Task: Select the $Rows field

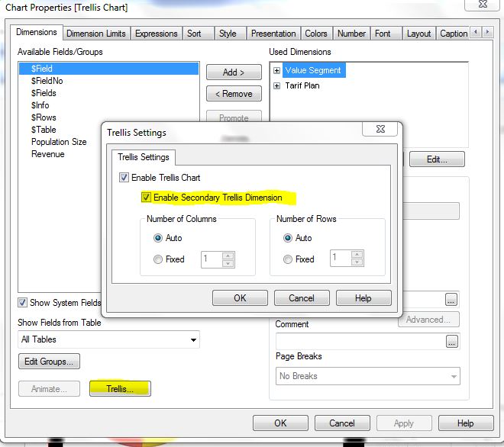Action: [60, 117]
